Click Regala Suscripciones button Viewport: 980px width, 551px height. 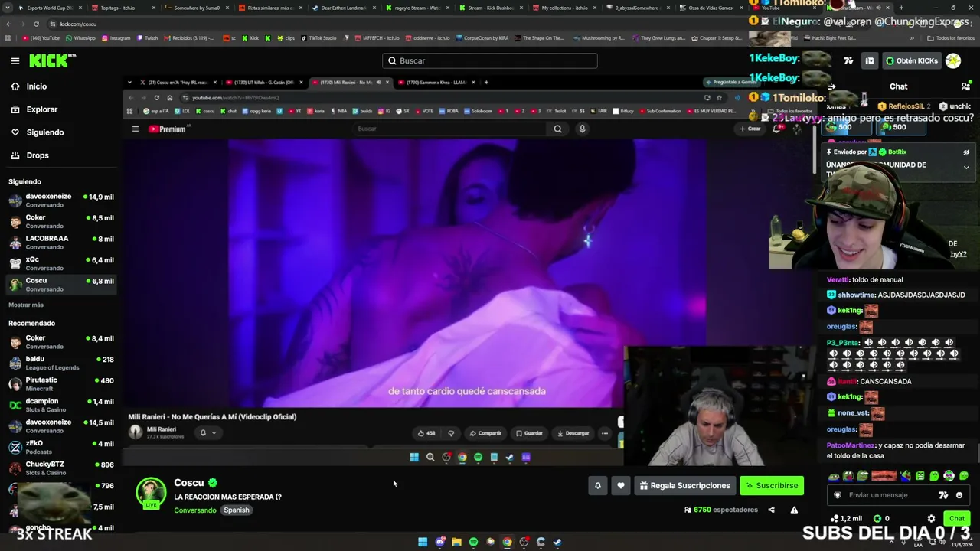tap(685, 485)
